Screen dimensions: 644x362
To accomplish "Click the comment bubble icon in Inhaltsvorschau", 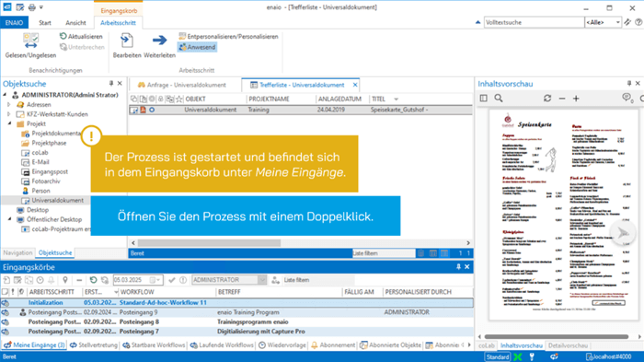I will [627, 98].
